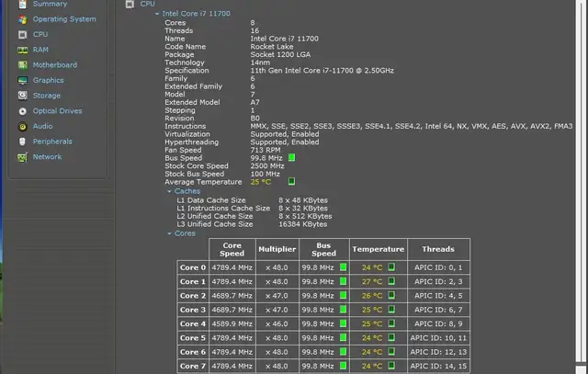Click the Threads column header
588x374 pixels.
pos(438,249)
